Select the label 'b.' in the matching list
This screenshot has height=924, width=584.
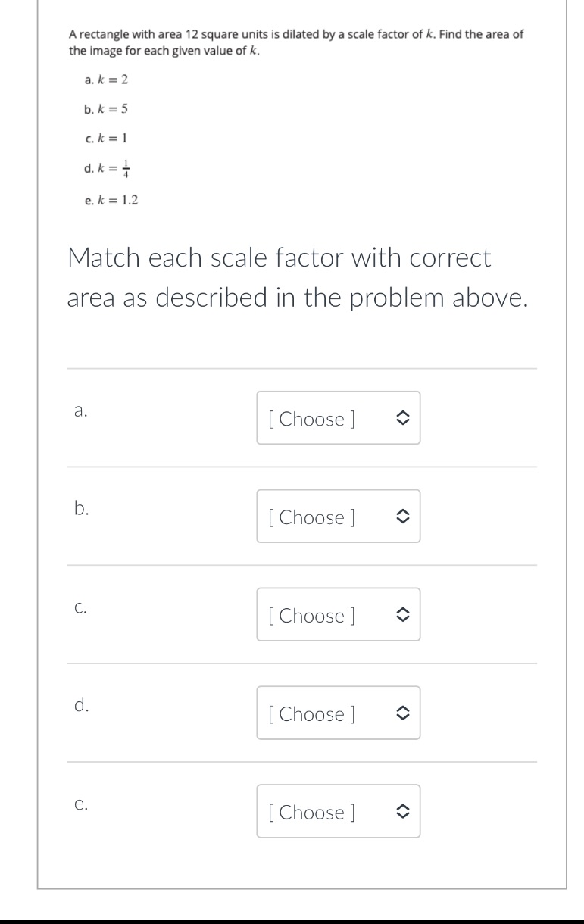(x=80, y=510)
